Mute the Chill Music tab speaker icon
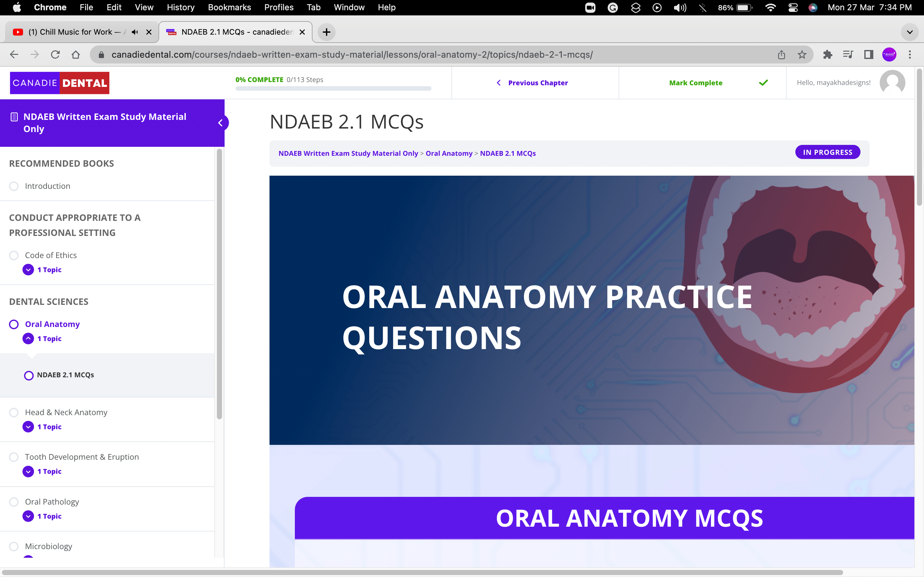 coord(134,32)
